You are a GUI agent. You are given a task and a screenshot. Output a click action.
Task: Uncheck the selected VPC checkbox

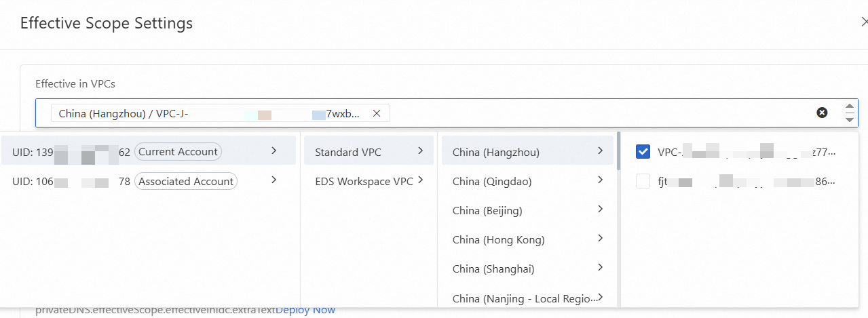643,152
